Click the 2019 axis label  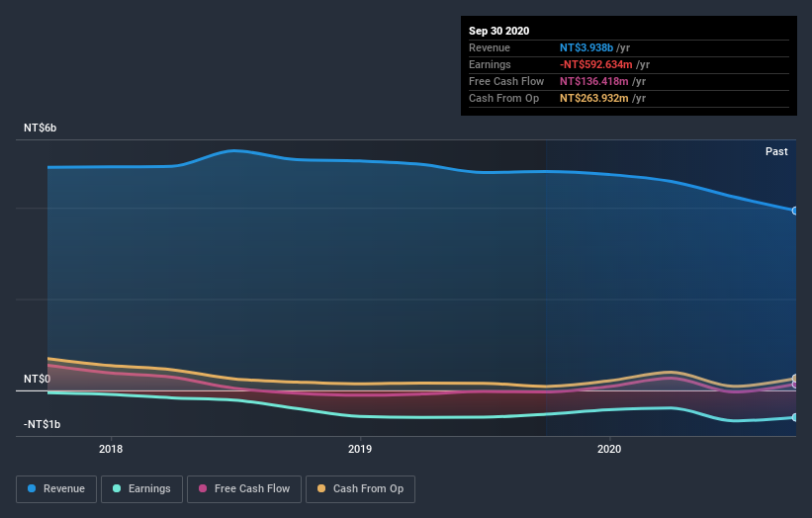click(360, 449)
